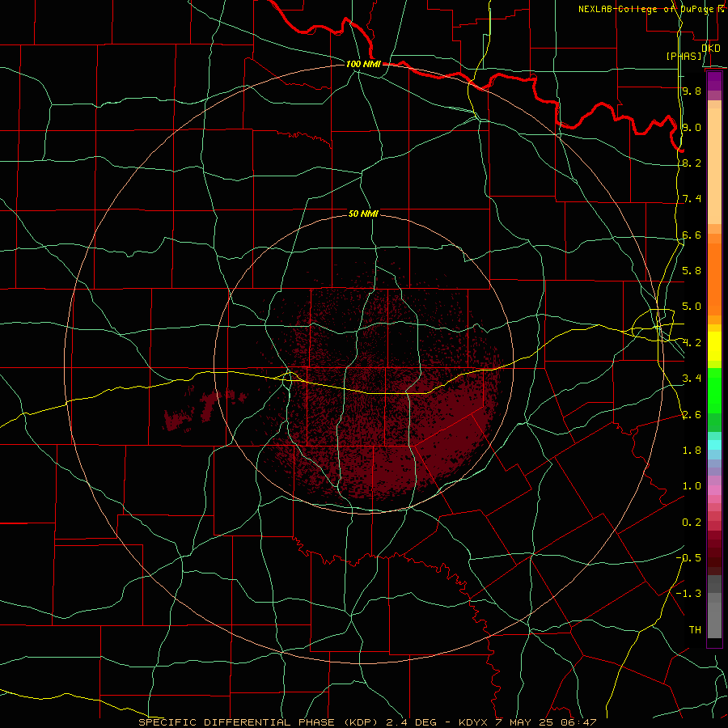Click the 6.6 legend value

tap(692, 235)
